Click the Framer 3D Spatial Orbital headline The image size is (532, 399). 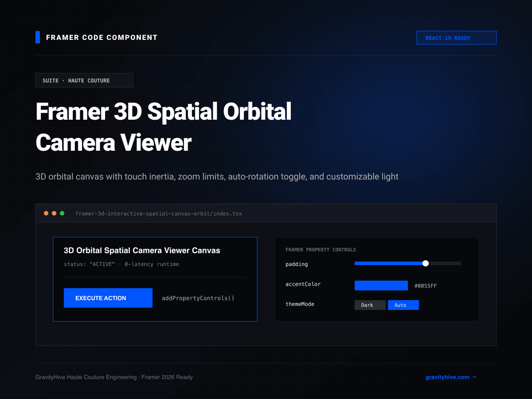point(164,112)
